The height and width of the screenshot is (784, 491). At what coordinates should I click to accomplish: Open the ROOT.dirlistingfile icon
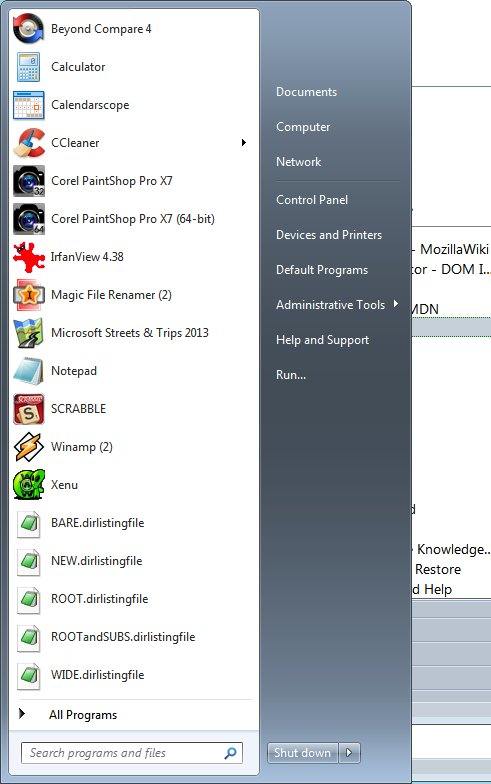click(28, 598)
